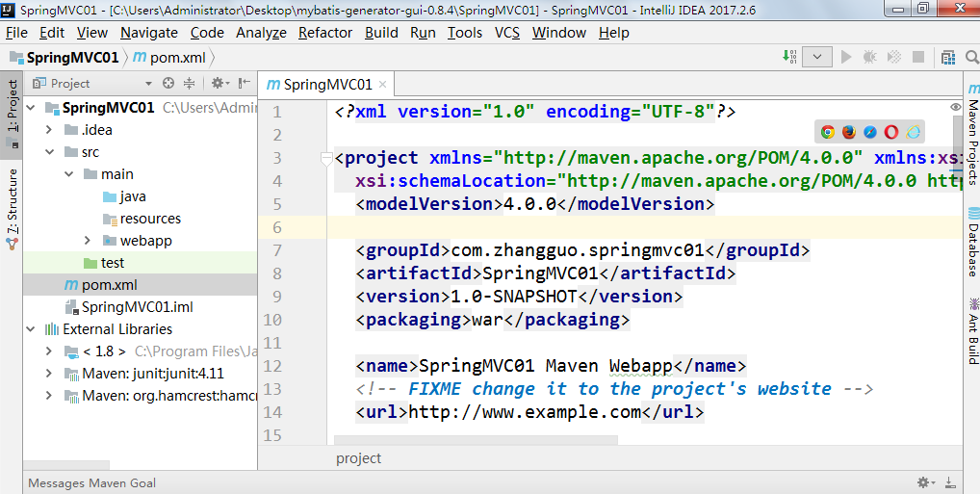Click the project tag fold marker
The width and height of the screenshot is (980, 494).
click(x=326, y=159)
